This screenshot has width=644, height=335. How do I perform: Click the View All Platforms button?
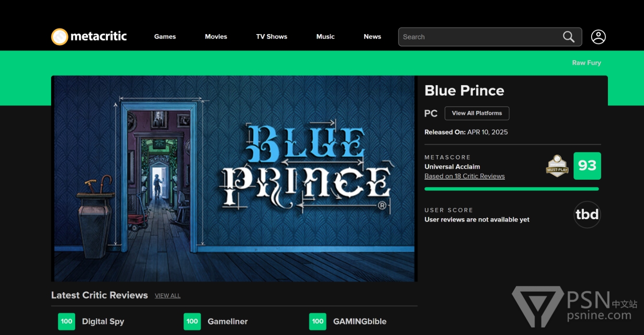click(477, 113)
